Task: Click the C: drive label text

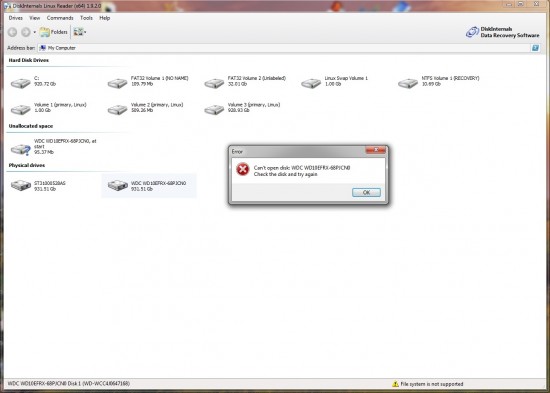Action: 36,78
